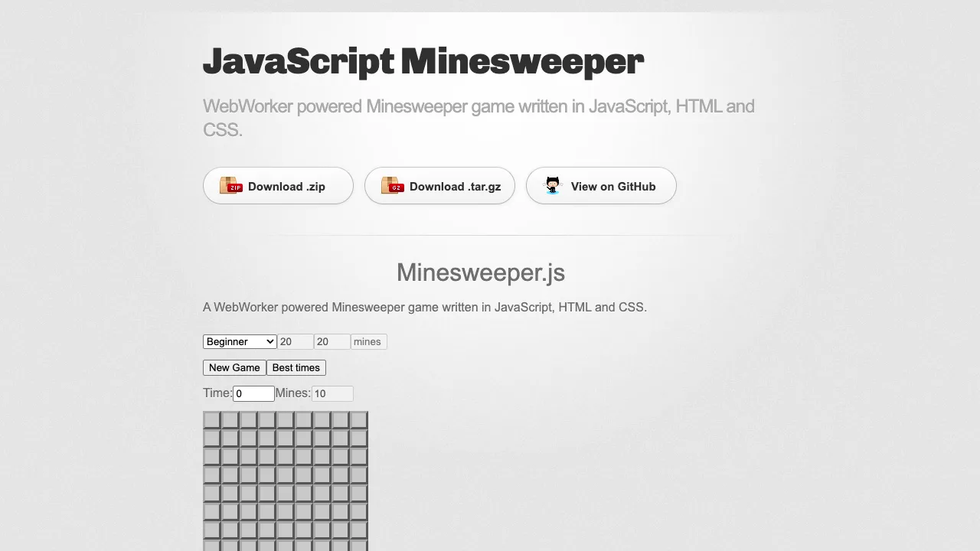Reveal the top-left minefield cell
Image resolution: width=980 pixels, height=551 pixels.
[212, 420]
